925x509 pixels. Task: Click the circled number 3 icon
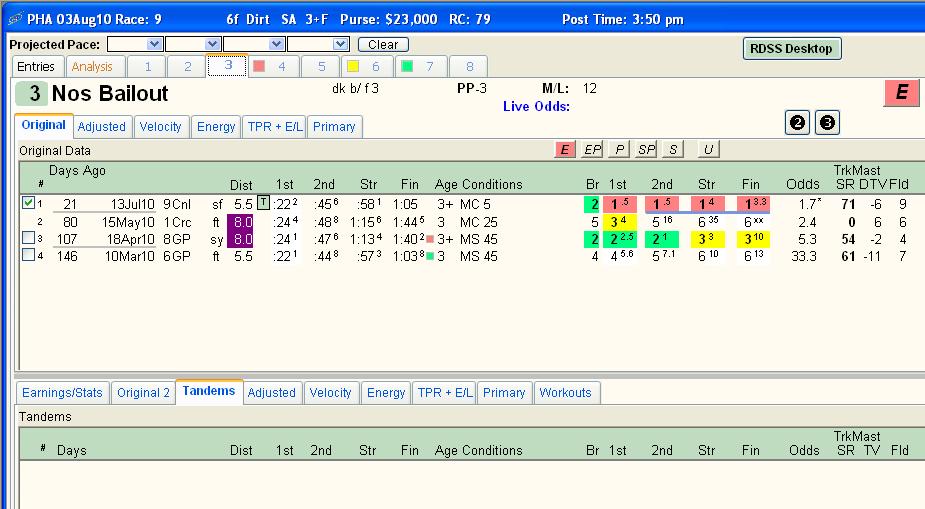click(x=827, y=123)
